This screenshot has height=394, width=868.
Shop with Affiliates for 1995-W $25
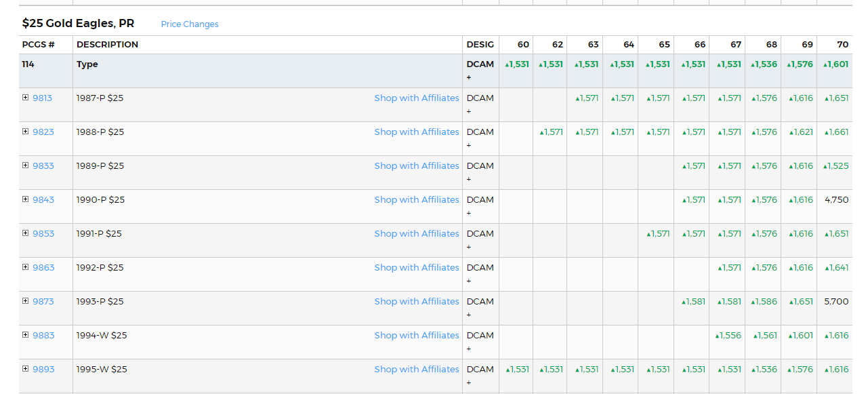[x=417, y=369]
